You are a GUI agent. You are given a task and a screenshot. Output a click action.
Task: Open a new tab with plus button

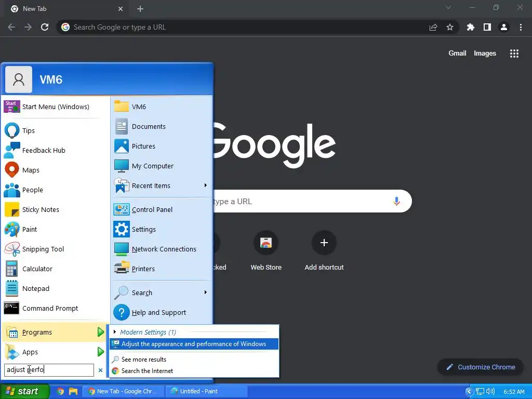coord(140,9)
